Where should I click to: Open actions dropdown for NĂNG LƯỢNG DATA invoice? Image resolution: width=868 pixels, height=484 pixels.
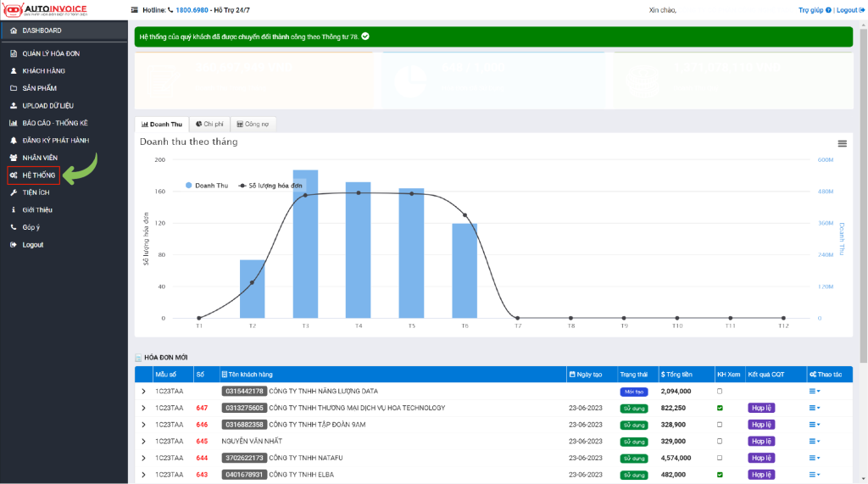815,391
